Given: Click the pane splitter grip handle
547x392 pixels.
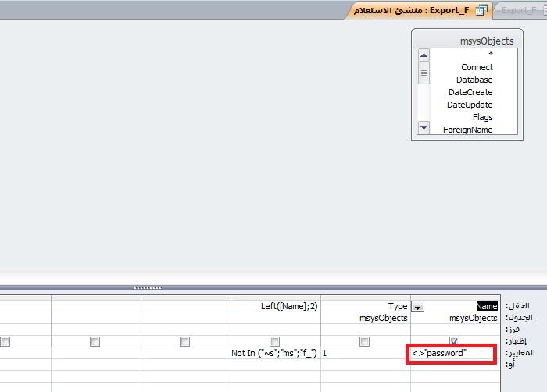Looking at the screenshot, I should point(148,287).
